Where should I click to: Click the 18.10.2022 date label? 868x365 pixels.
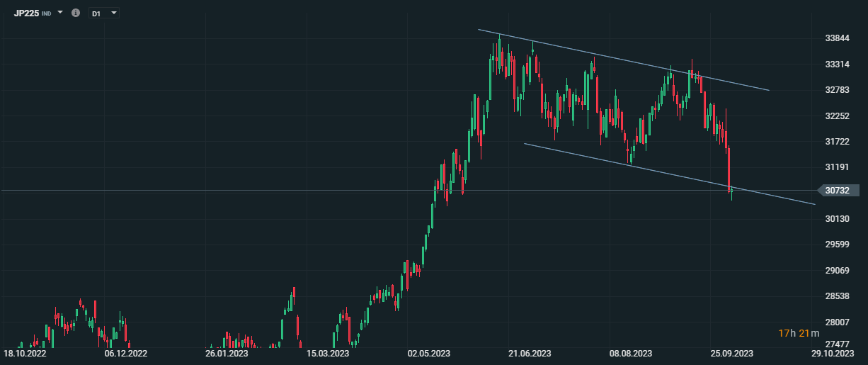click(x=25, y=353)
